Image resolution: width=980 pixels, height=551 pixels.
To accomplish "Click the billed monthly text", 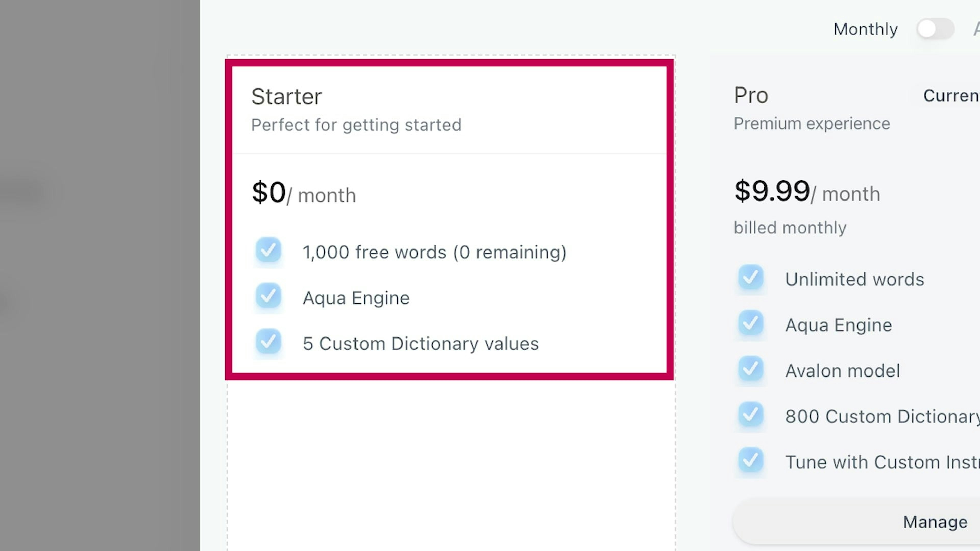I will click(x=790, y=228).
